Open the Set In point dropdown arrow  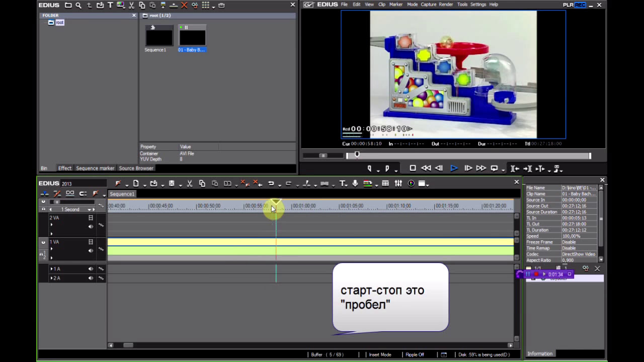pos(378,171)
